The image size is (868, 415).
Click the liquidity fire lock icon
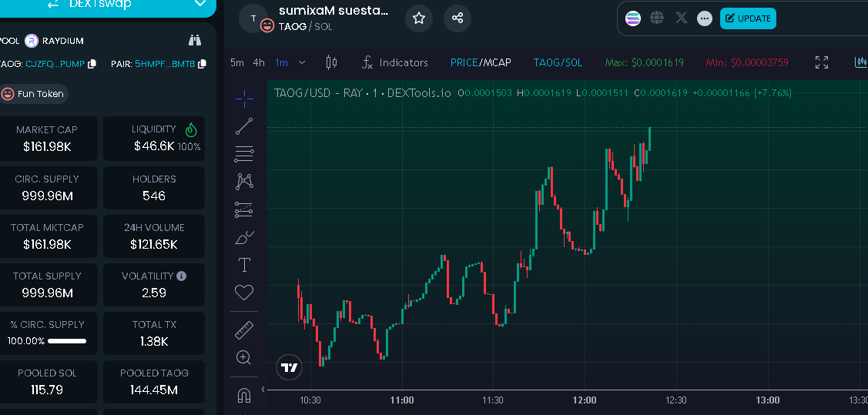coord(191,130)
